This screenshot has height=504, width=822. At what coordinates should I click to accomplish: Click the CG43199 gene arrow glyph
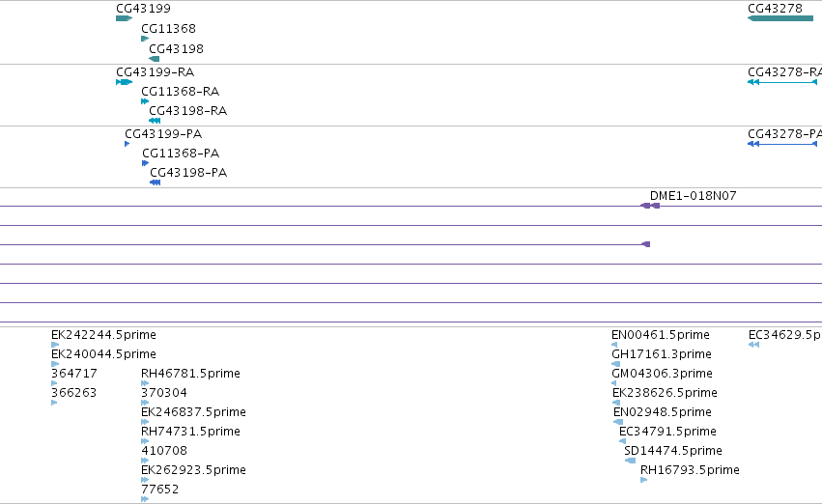coord(125,18)
